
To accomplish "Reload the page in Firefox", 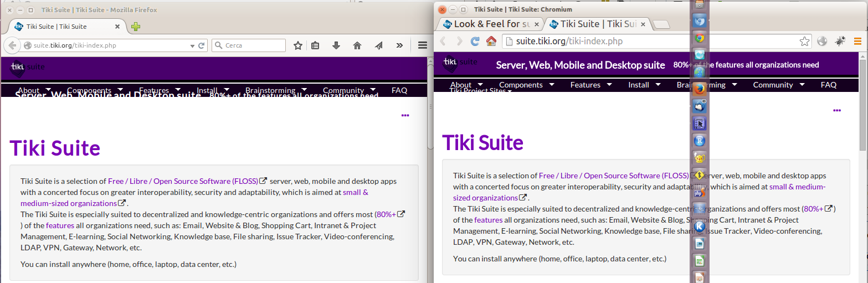I will click(x=202, y=45).
